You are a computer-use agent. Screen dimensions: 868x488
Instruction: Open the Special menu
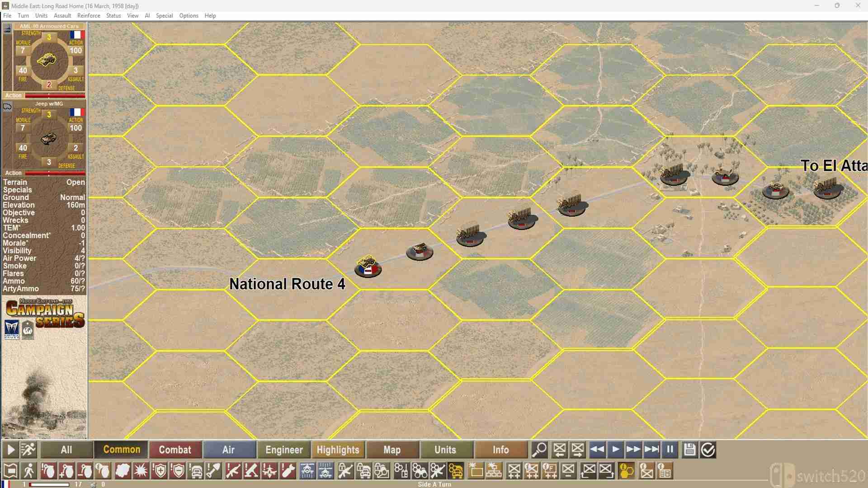[x=164, y=15]
